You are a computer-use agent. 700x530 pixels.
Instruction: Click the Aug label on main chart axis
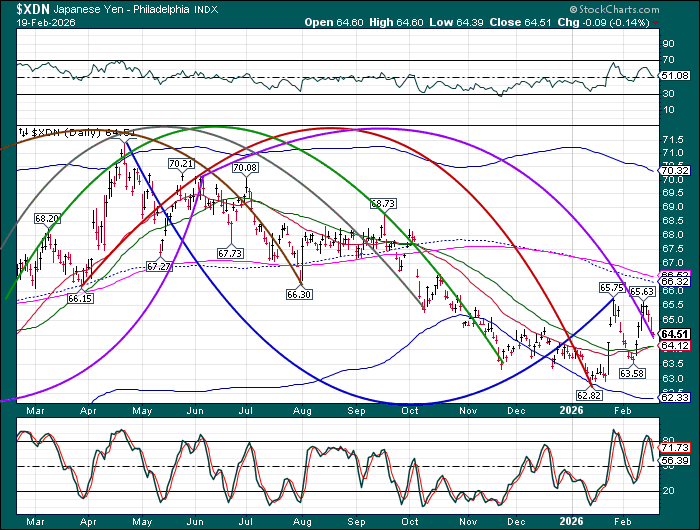click(x=301, y=410)
